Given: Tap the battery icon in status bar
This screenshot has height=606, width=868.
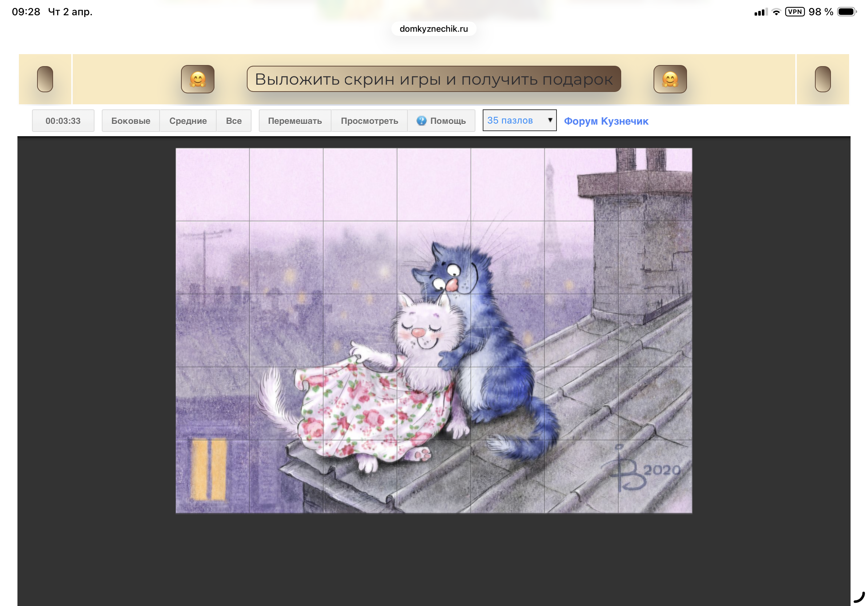Looking at the screenshot, I should coord(846,12).
